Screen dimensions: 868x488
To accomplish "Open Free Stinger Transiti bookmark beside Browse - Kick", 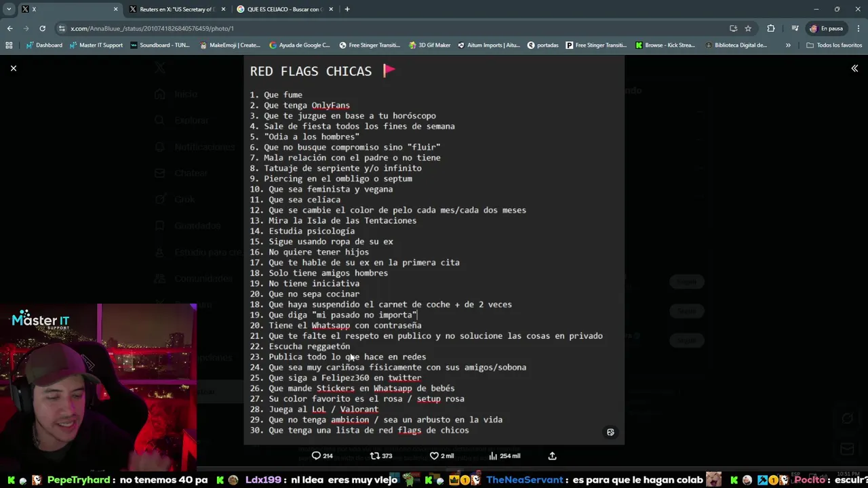I will point(596,45).
